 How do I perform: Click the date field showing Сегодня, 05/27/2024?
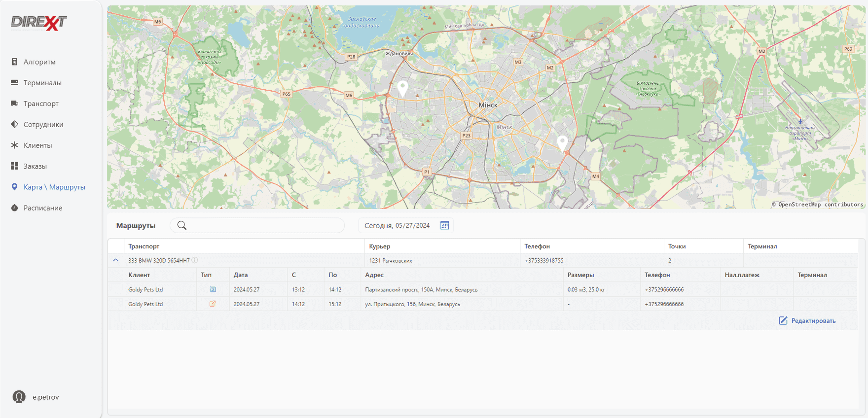(405, 225)
